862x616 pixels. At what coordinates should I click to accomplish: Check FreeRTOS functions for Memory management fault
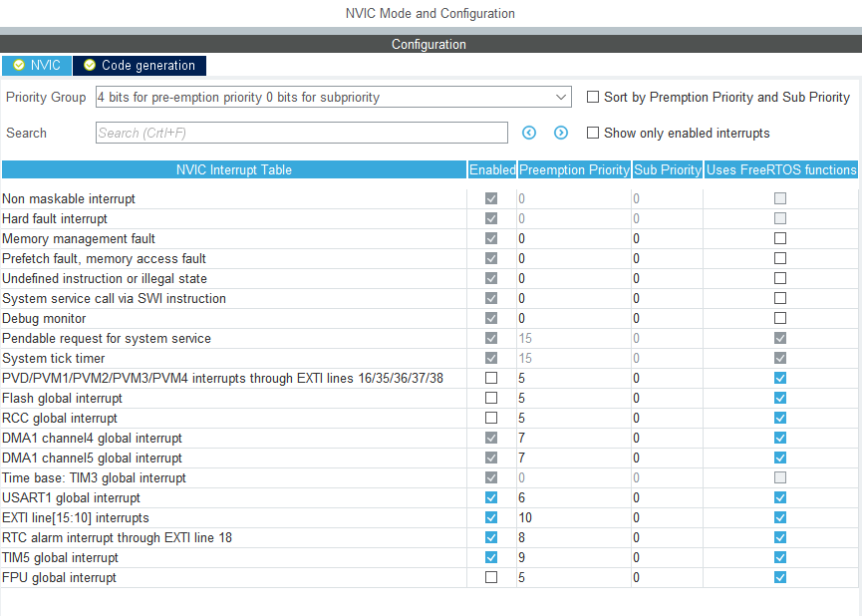pos(780,238)
